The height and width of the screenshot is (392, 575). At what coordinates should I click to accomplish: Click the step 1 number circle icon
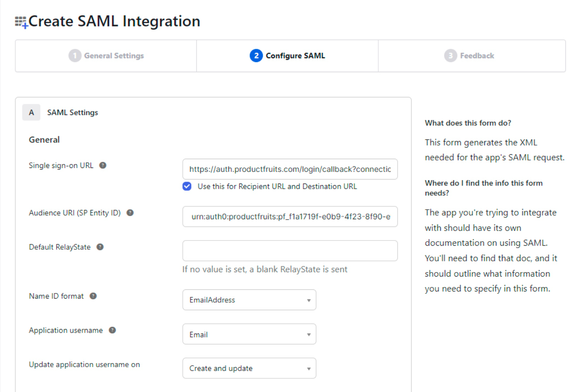[x=75, y=56]
